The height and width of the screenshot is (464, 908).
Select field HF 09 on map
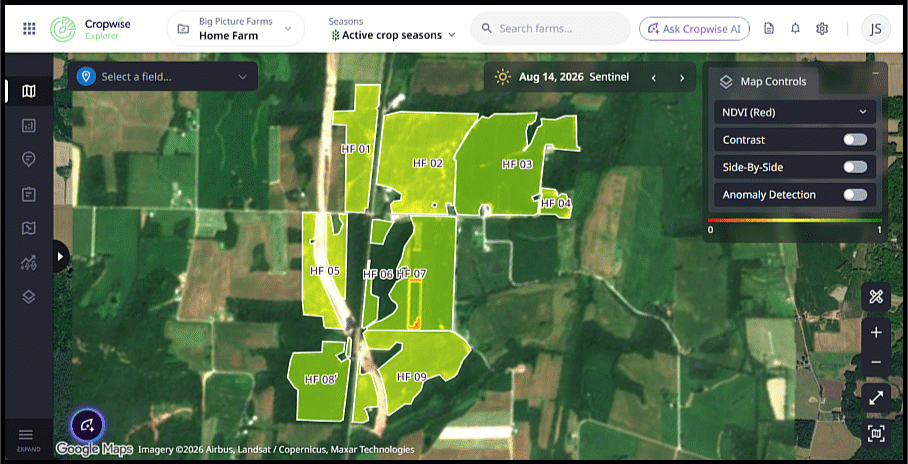[412, 377]
